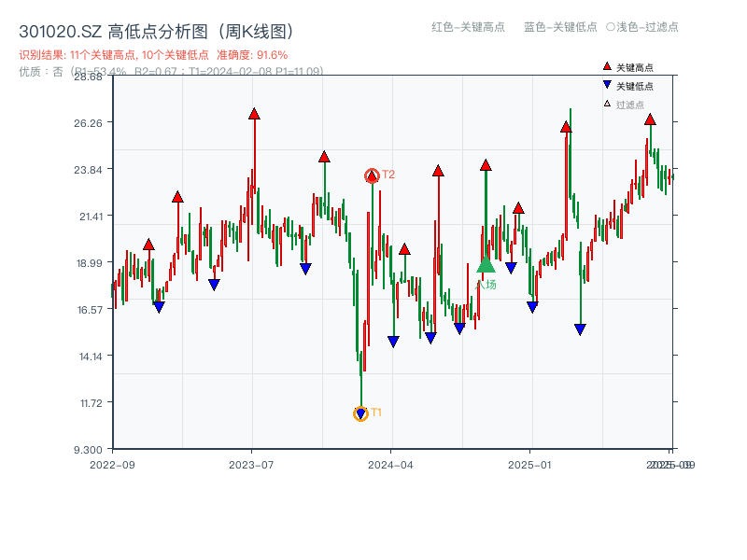
Task: Click the T2 circled high-point marker
Action: (x=370, y=175)
